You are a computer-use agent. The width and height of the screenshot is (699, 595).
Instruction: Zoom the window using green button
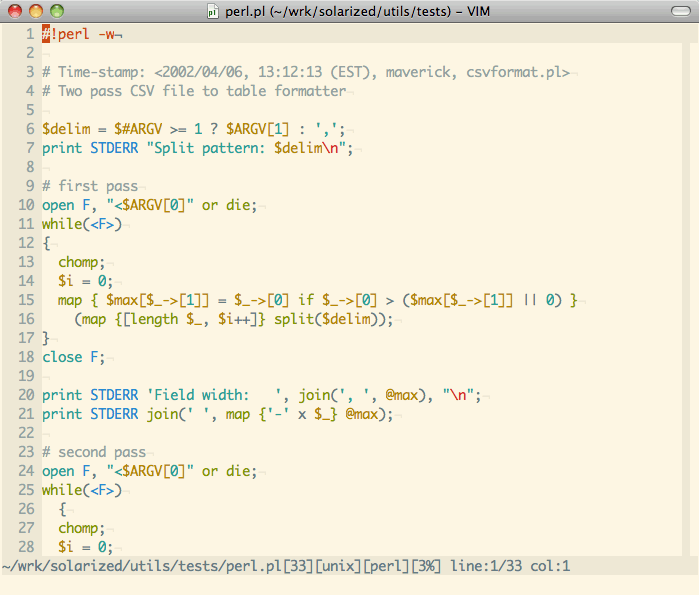(x=56, y=11)
